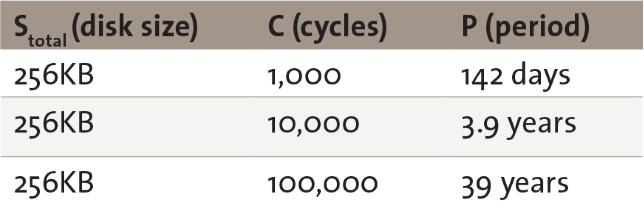Screen dimensions: 644x217
Task: Select the 142 days period cell
Action: coord(516,75)
